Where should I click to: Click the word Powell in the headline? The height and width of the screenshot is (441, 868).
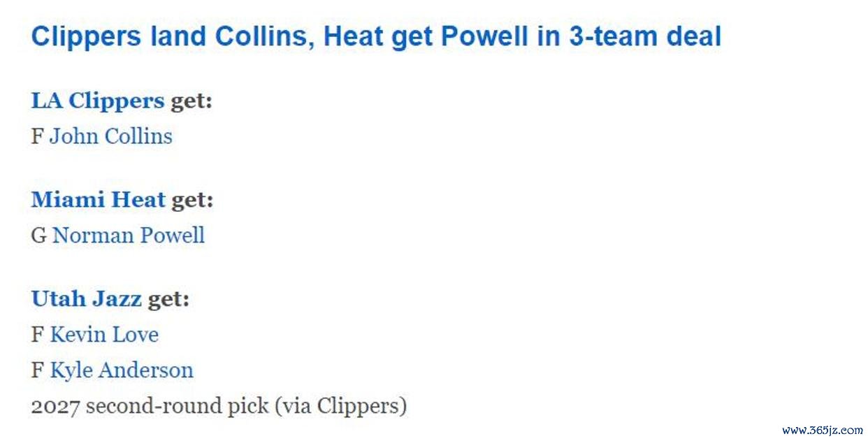click(484, 37)
